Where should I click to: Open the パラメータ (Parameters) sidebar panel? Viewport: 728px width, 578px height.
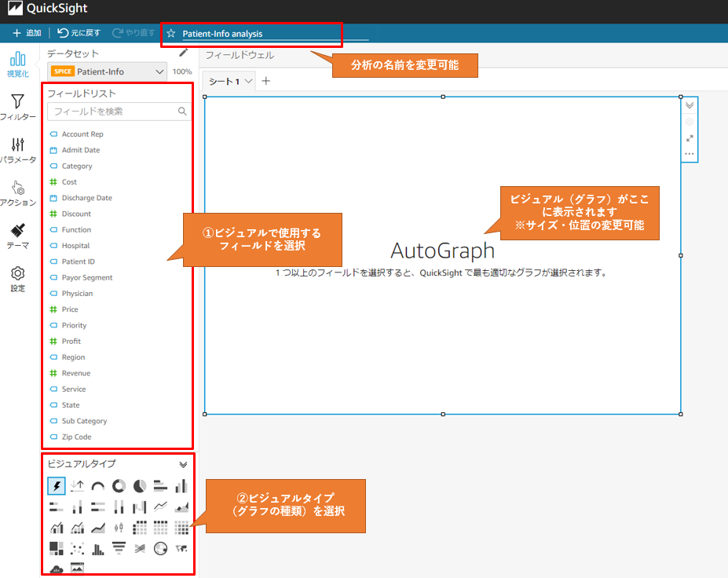pyautogui.click(x=17, y=151)
